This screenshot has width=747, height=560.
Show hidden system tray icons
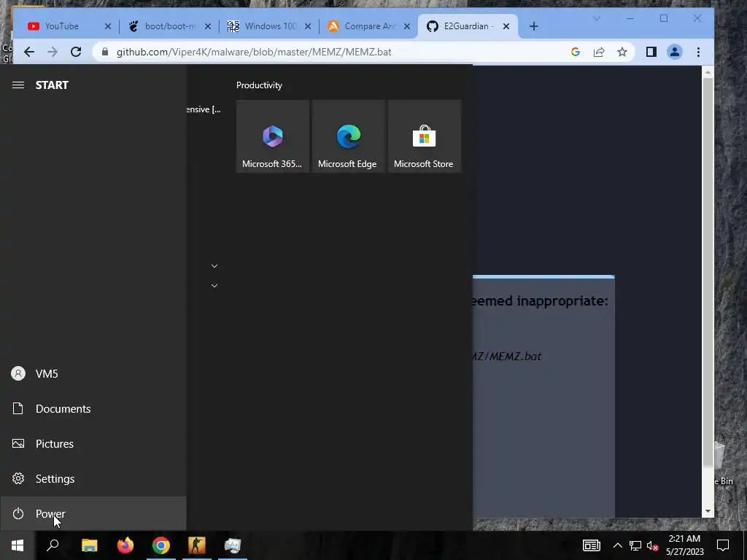[x=617, y=545]
